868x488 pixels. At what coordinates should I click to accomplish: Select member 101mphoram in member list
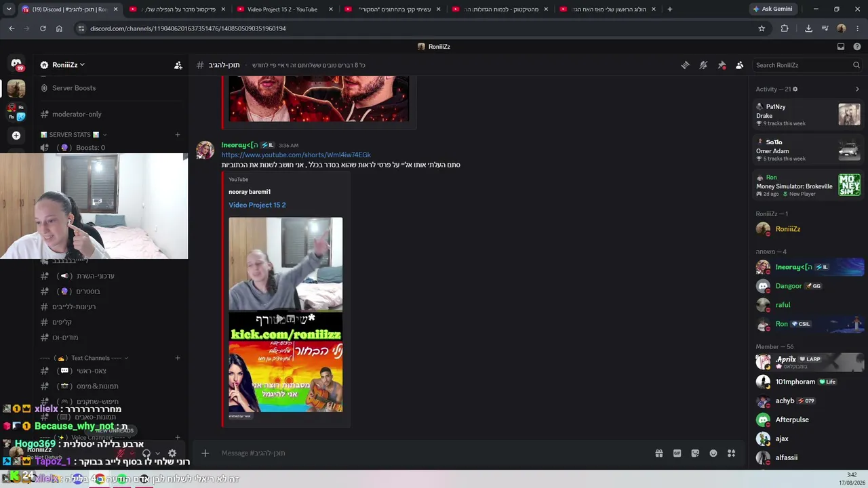pos(808,382)
